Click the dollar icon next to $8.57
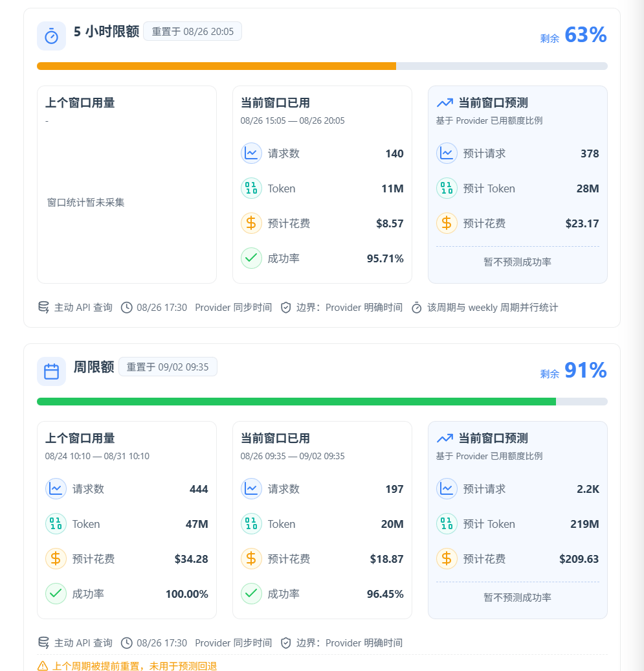Viewport: 644px width, 671px height. coord(251,223)
